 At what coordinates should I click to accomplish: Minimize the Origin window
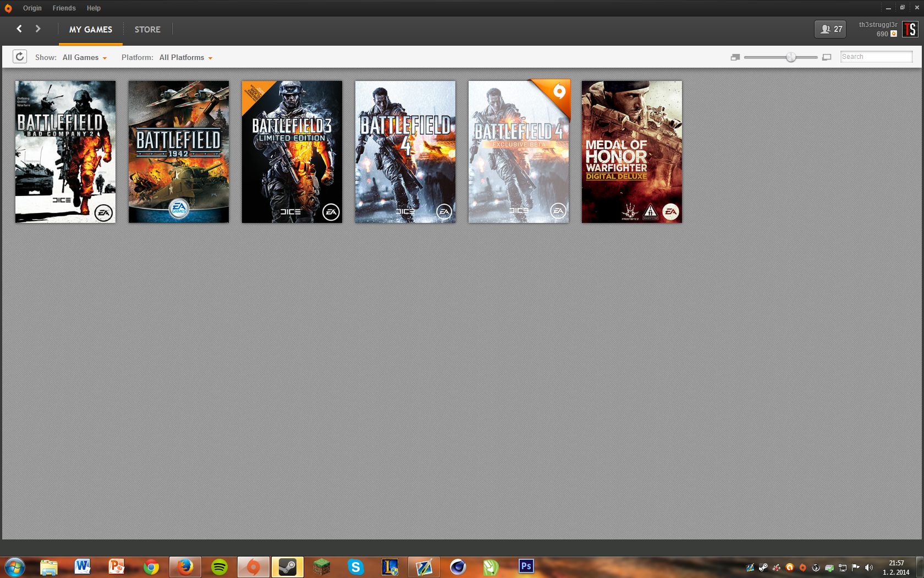pyautogui.click(x=888, y=8)
